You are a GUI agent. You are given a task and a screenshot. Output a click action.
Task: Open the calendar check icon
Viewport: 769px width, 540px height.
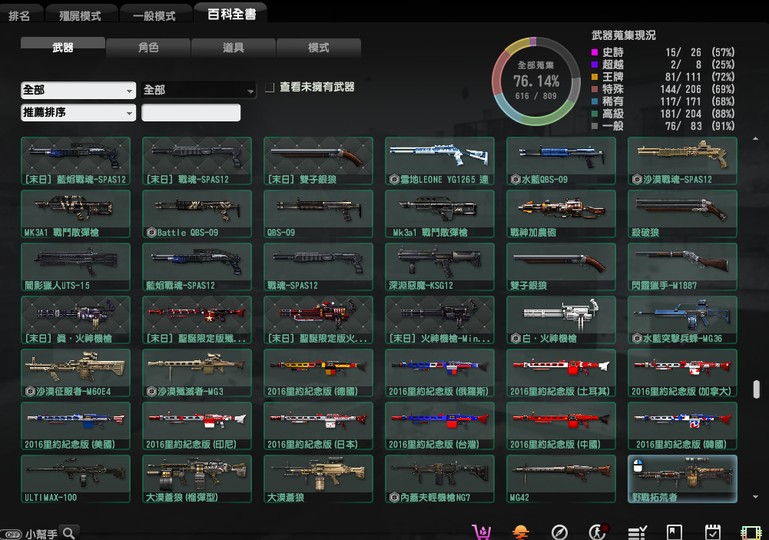[x=712, y=531]
